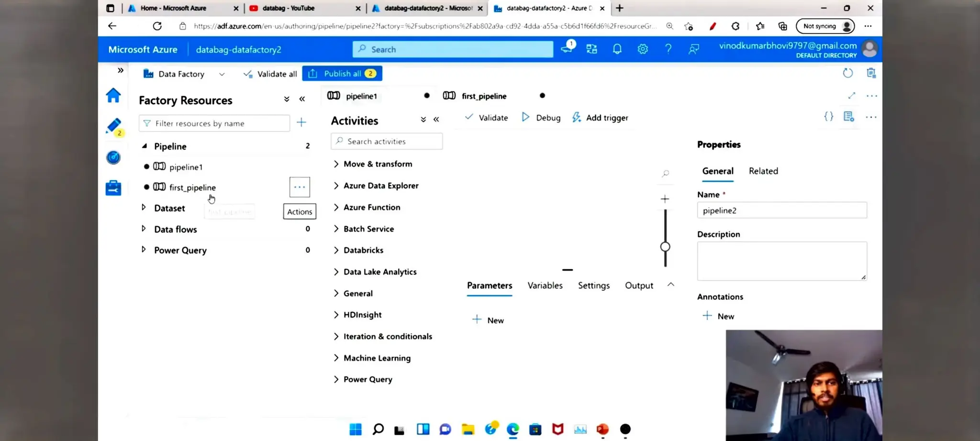Expand Batch Service activities
Image resolution: width=980 pixels, height=441 pixels.
[x=336, y=229]
